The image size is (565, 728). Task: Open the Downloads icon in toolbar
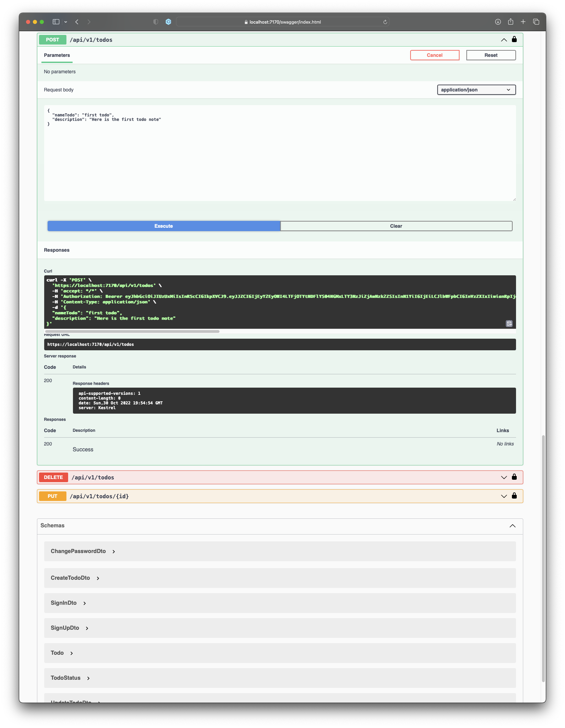pyautogui.click(x=498, y=21)
